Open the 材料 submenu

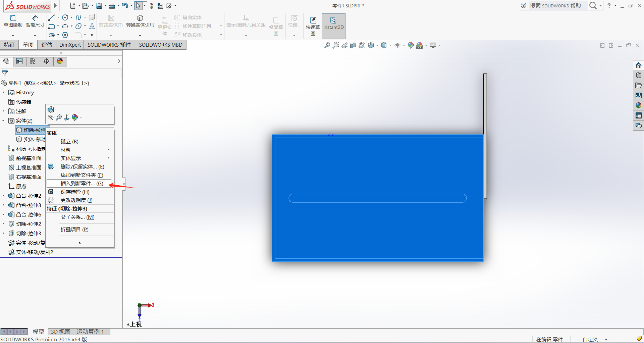pyautogui.click(x=80, y=150)
